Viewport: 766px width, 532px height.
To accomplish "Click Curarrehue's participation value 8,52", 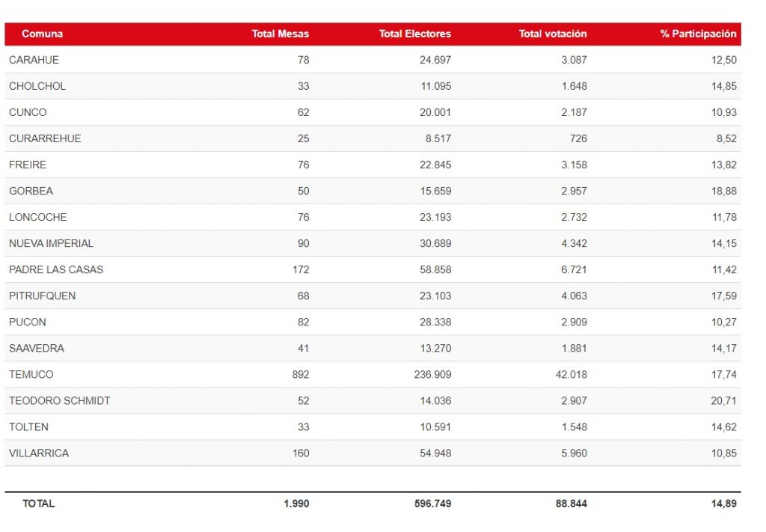I will 726,138.
